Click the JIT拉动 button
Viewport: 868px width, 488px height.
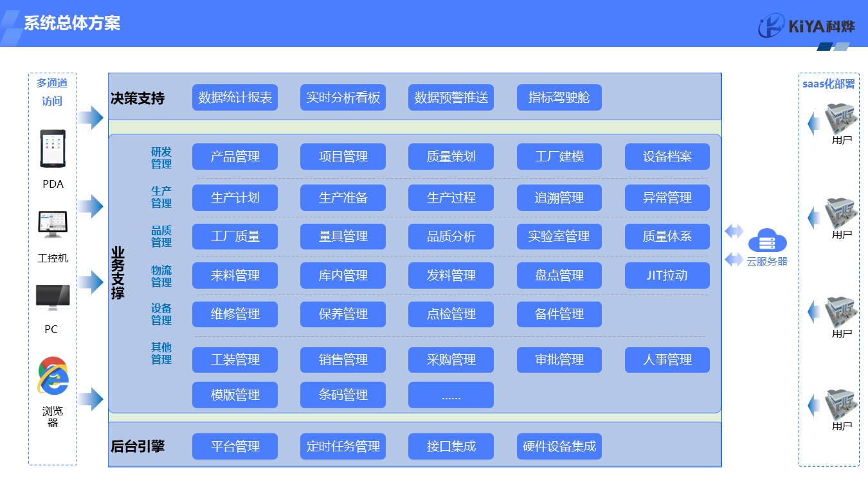tap(667, 276)
